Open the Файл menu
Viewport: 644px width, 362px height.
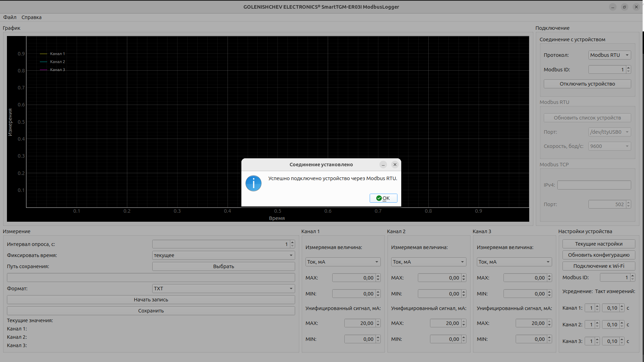(10, 17)
